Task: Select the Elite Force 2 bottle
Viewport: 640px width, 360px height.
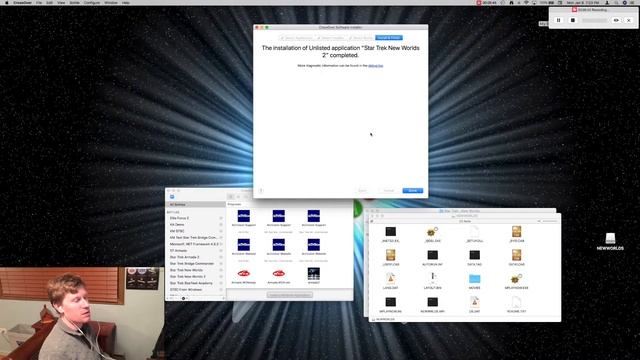Action: pos(196,218)
